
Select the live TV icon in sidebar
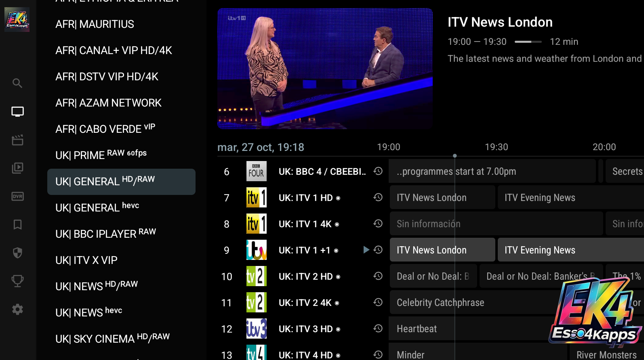[17, 111]
